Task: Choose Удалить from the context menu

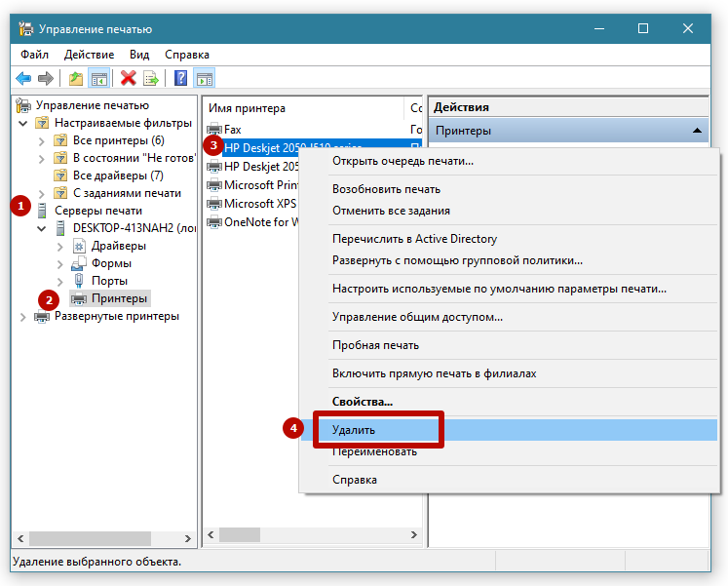Action: coord(354,429)
